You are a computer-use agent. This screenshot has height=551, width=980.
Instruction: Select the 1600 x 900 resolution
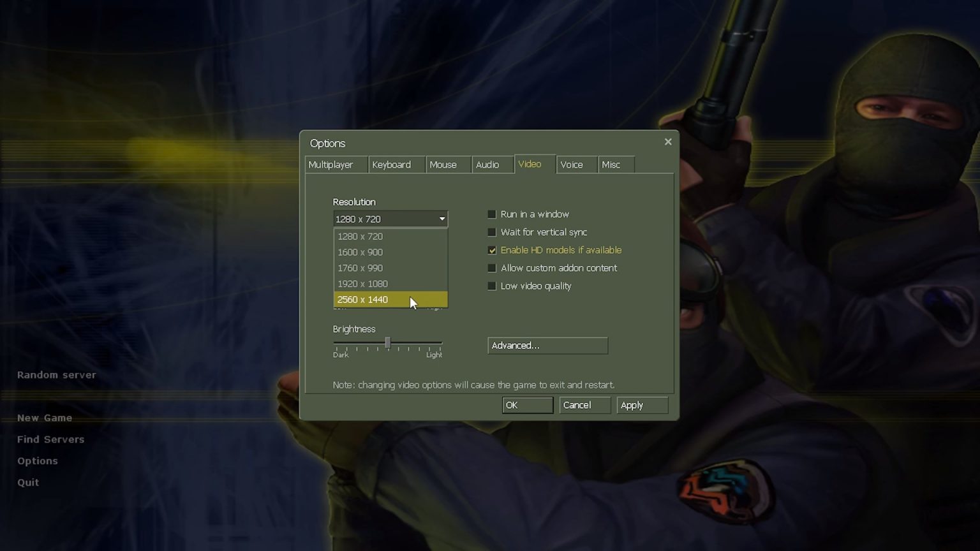360,252
